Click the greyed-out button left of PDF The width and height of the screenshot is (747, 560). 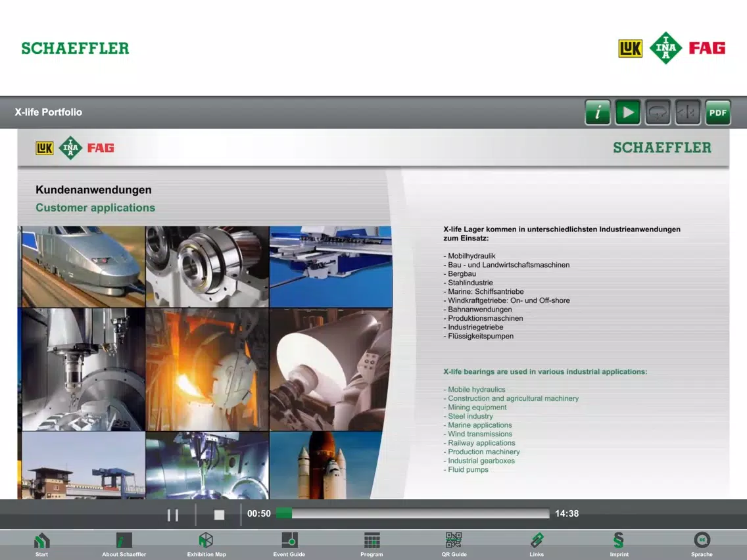pyautogui.click(x=687, y=112)
